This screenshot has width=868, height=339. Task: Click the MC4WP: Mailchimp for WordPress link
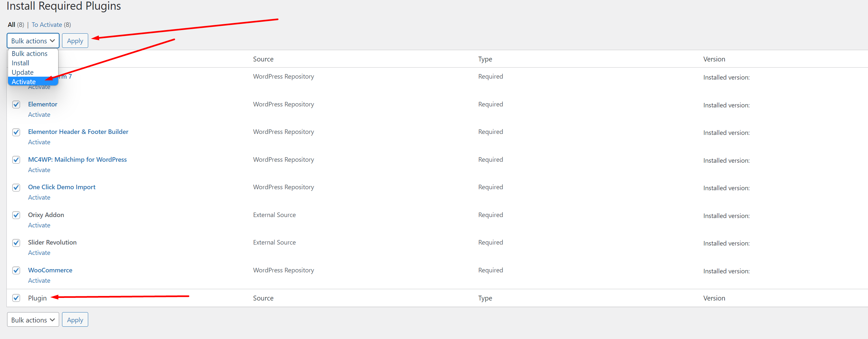coord(78,159)
